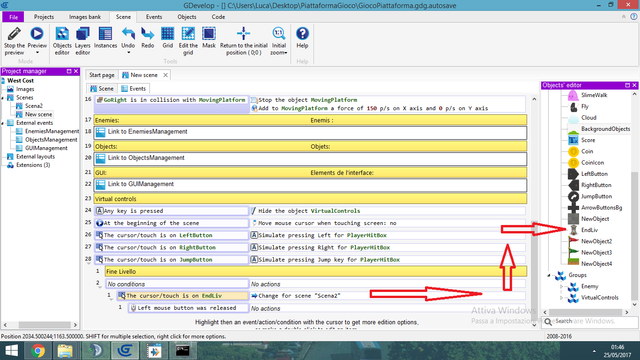This screenshot has width=640, height=360.
Task: Collapse the External events node
Action: coord(3,123)
